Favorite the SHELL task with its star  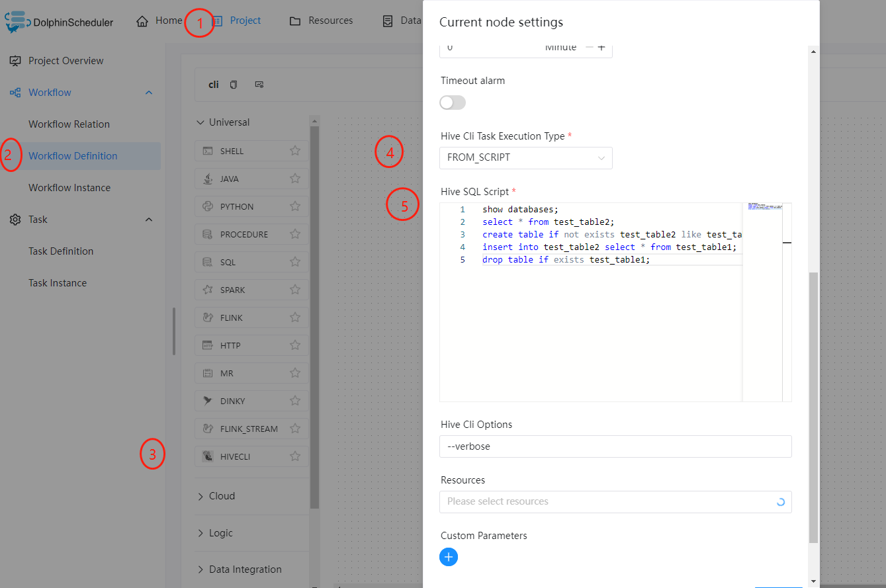pos(295,151)
